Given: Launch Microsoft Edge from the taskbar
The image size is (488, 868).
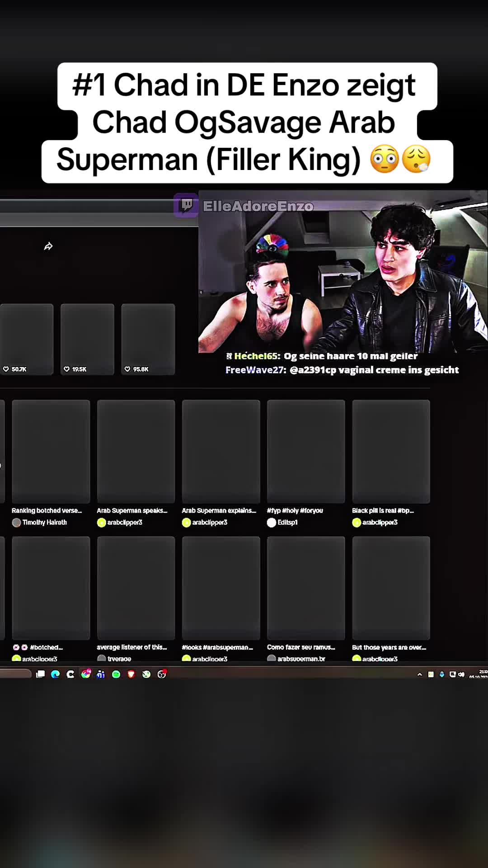Looking at the screenshot, I should pyautogui.click(x=56, y=674).
